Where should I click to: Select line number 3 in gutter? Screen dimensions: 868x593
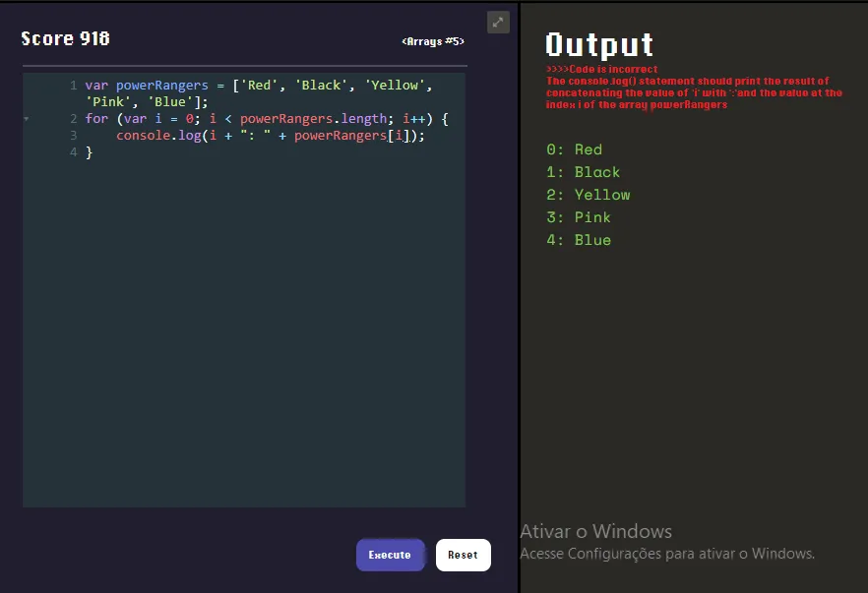pos(73,136)
